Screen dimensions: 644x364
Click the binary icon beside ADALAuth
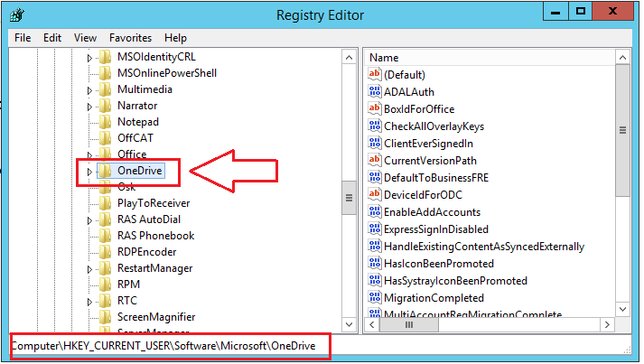point(374,91)
